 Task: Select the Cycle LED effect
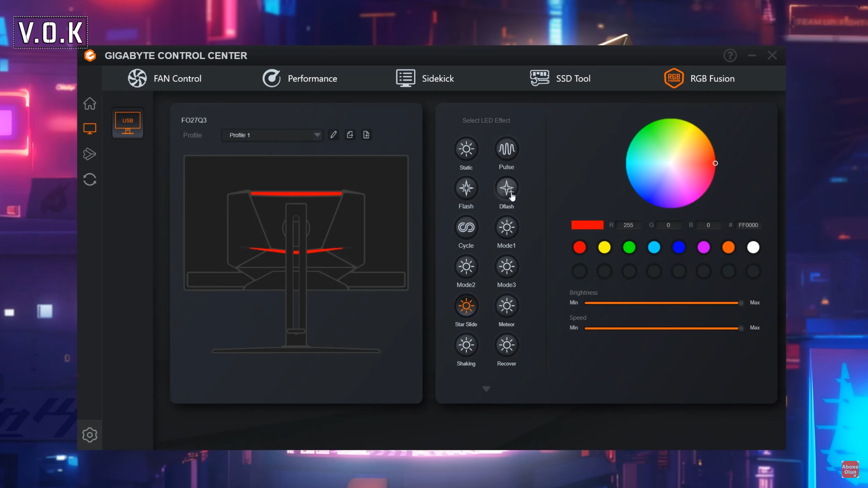point(466,227)
